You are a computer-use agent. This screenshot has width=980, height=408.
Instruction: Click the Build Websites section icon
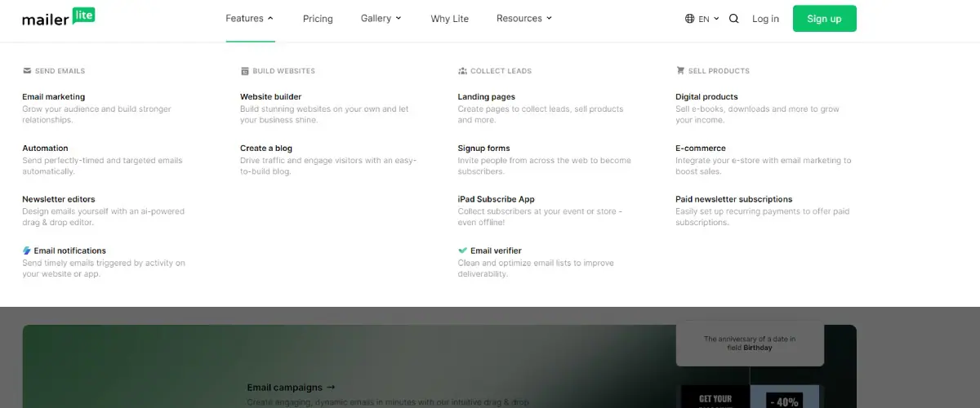[x=245, y=71]
